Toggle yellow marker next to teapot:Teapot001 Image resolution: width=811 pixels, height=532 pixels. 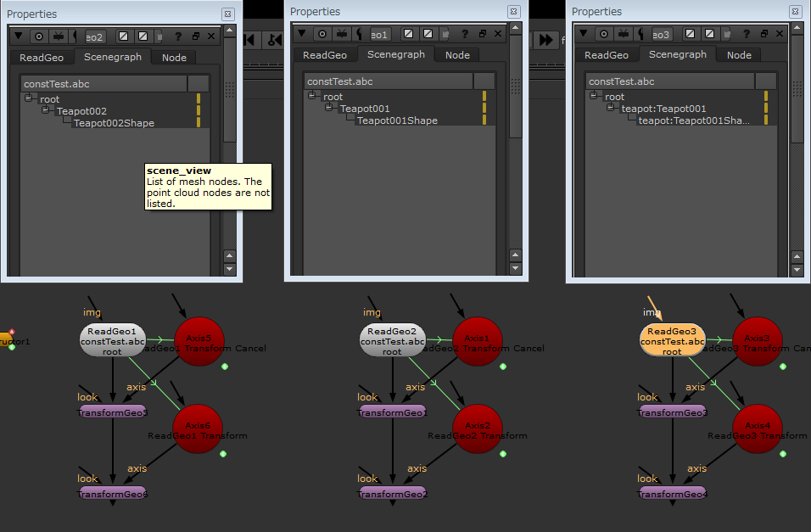764,108
